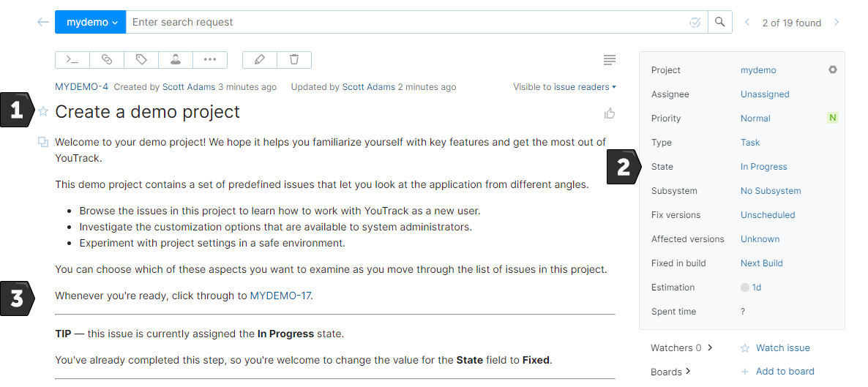Viewport: 868px width, 387px height.
Task: Click the Priority field label
Action: (x=666, y=119)
